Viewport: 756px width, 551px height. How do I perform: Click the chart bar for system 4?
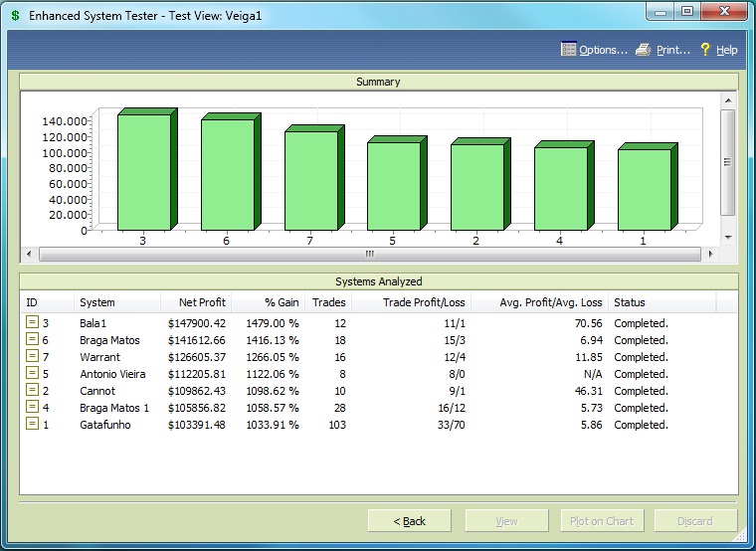coord(564,186)
